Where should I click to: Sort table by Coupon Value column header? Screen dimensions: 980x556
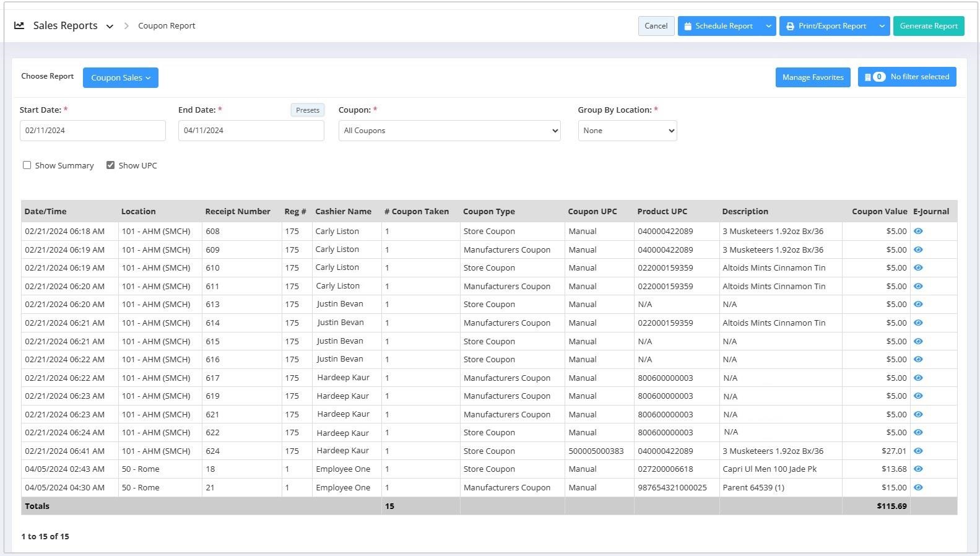[878, 211]
